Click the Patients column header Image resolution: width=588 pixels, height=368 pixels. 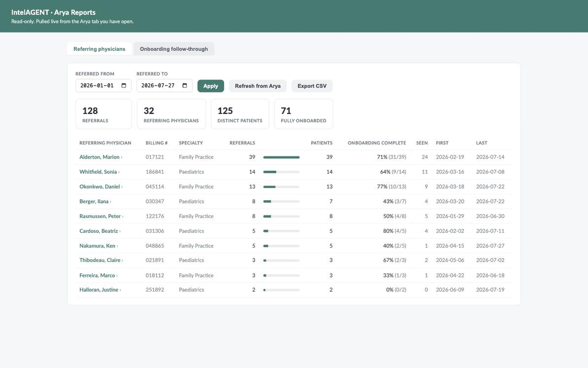click(322, 143)
